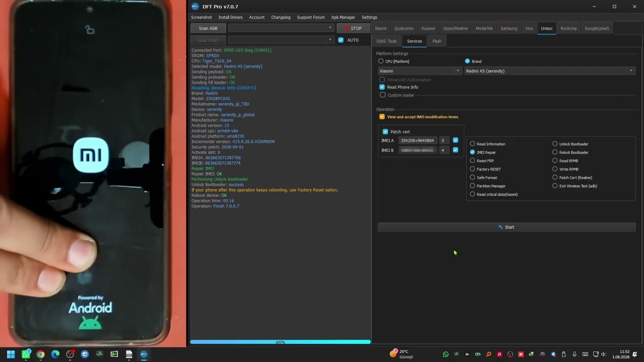Open the AMD software tray icon
The image size is (644, 362).
pos(499,354)
